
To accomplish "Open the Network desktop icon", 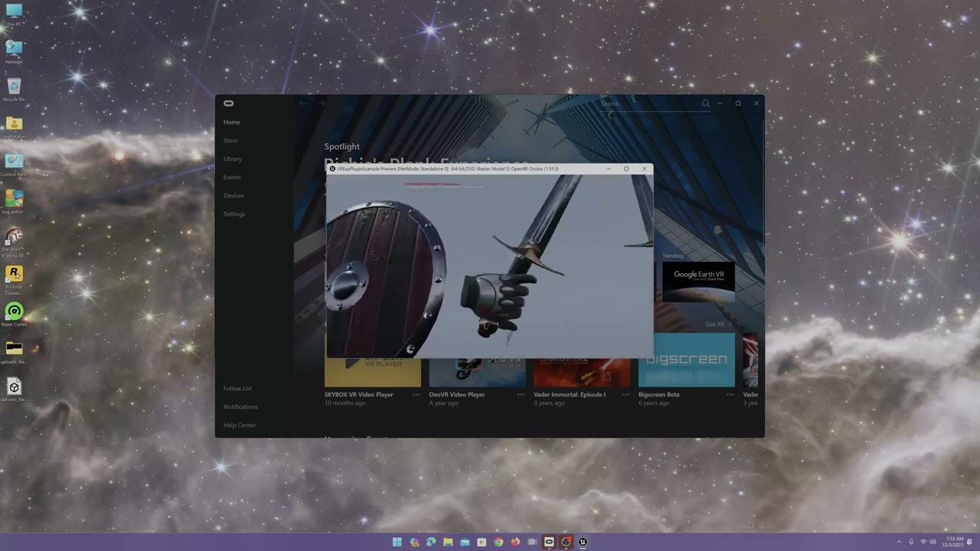I will 14,52.
